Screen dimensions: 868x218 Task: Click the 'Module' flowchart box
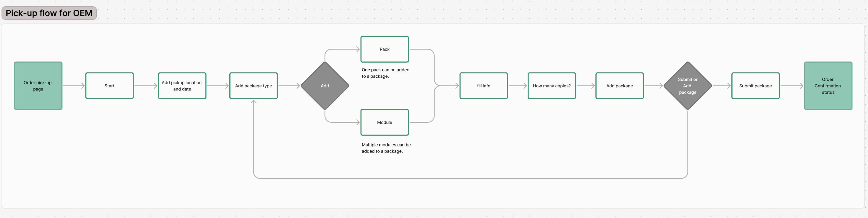[x=385, y=122]
